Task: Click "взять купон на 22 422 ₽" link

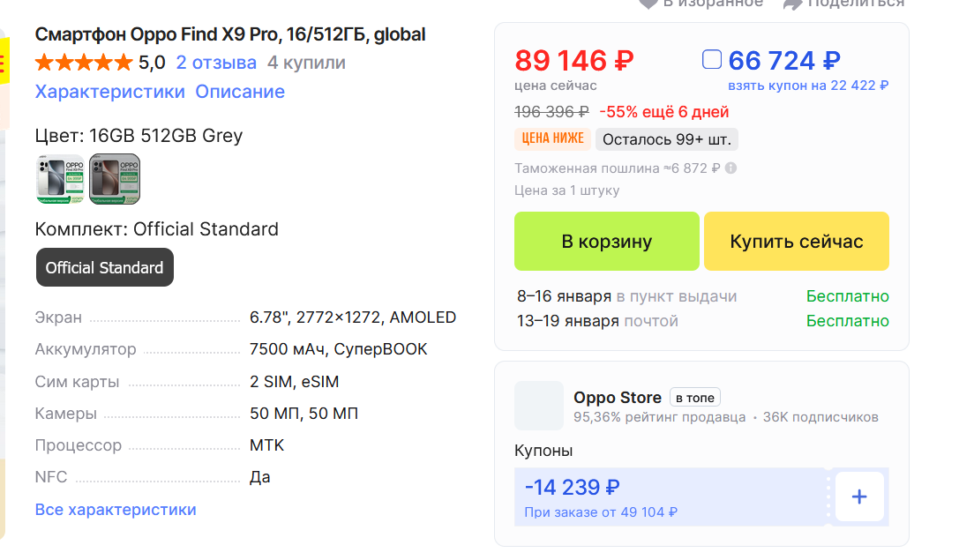Action: [x=807, y=86]
